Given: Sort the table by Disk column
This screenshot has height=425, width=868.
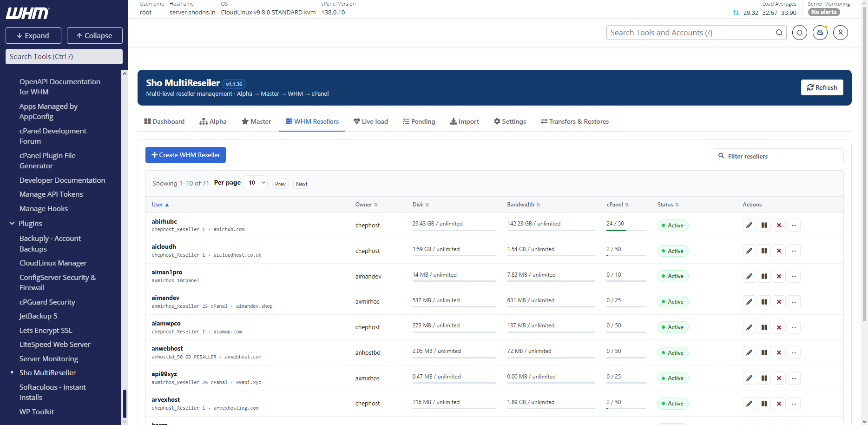Looking at the screenshot, I should [x=421, y=205].
